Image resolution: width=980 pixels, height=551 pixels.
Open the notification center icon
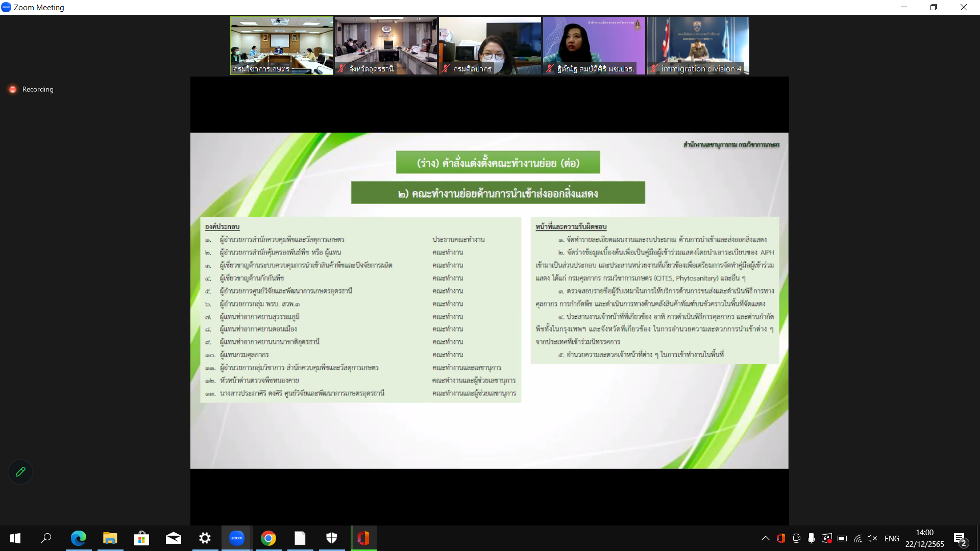[x=961, y=539]
